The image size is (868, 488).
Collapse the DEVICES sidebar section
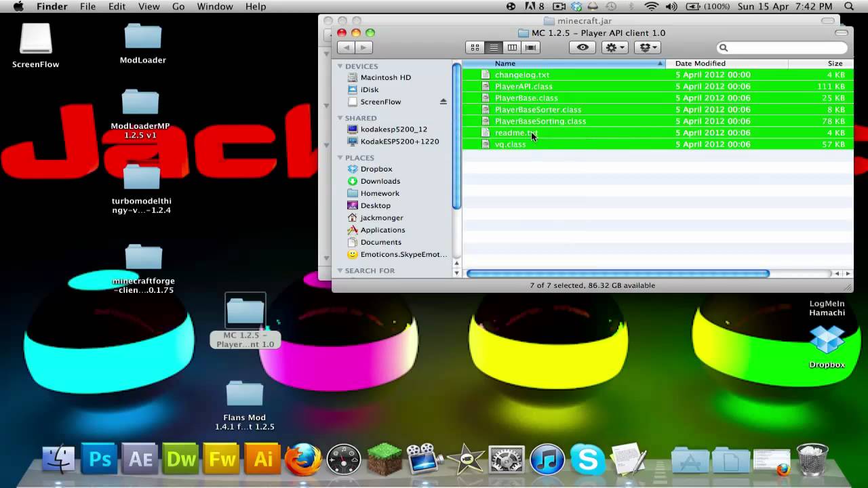point(340,66)
